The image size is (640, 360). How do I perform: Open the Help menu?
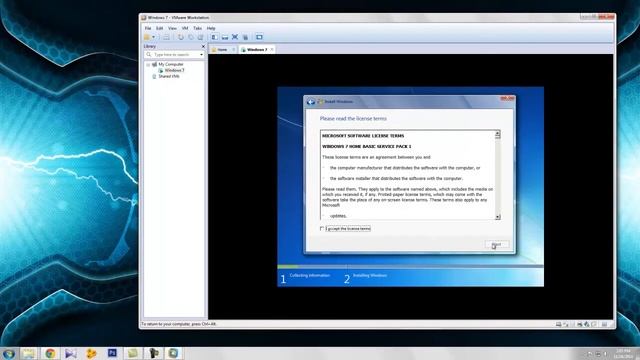point(211,28)
